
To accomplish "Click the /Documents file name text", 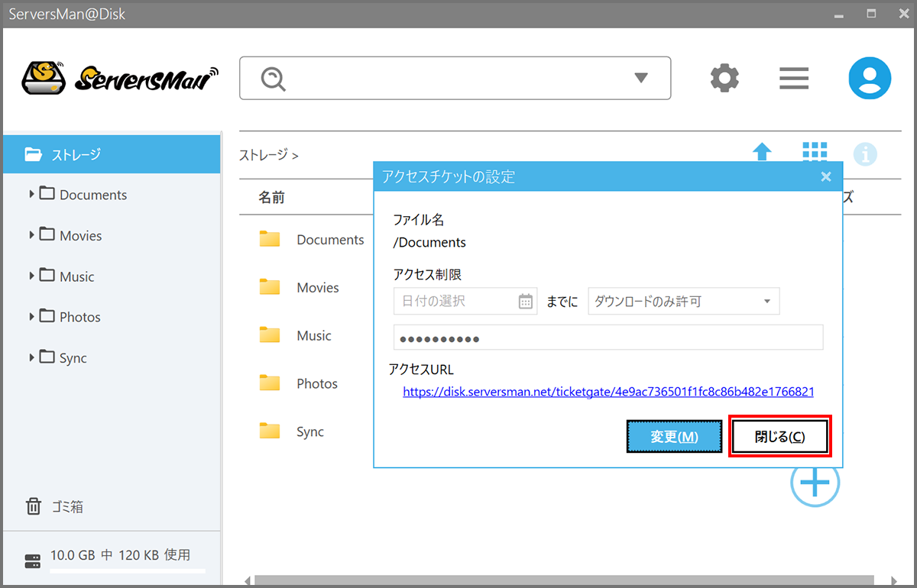I will [x=429, y=243].
